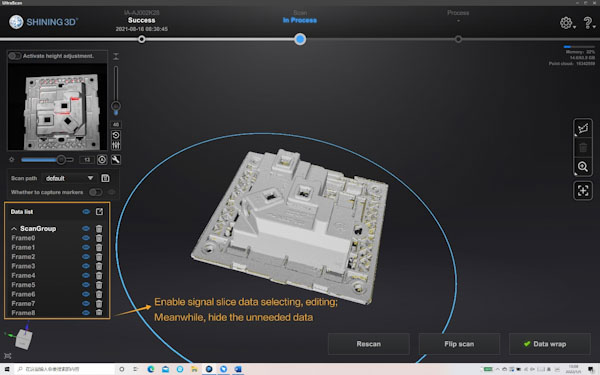Open the Scan path default dropdown
The height and width of the screenshot is (375, 600).
[69, 178]
